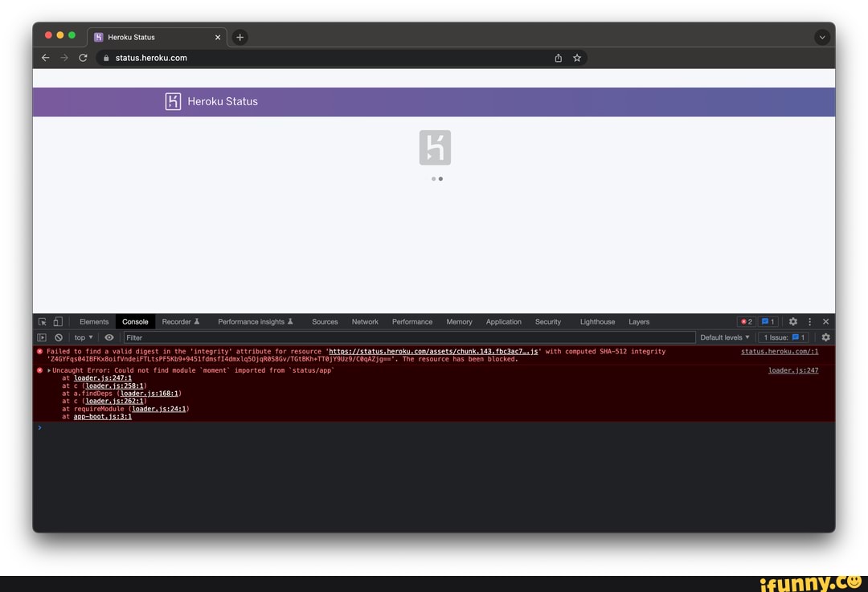Open the Elements panel in DevTools
868x592 pixels.
[94, 321]
